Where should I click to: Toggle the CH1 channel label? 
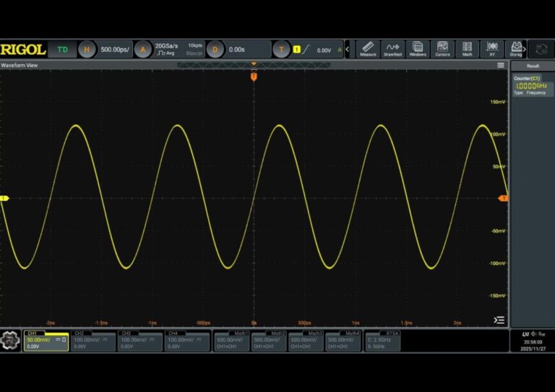(x=33, y=333)
